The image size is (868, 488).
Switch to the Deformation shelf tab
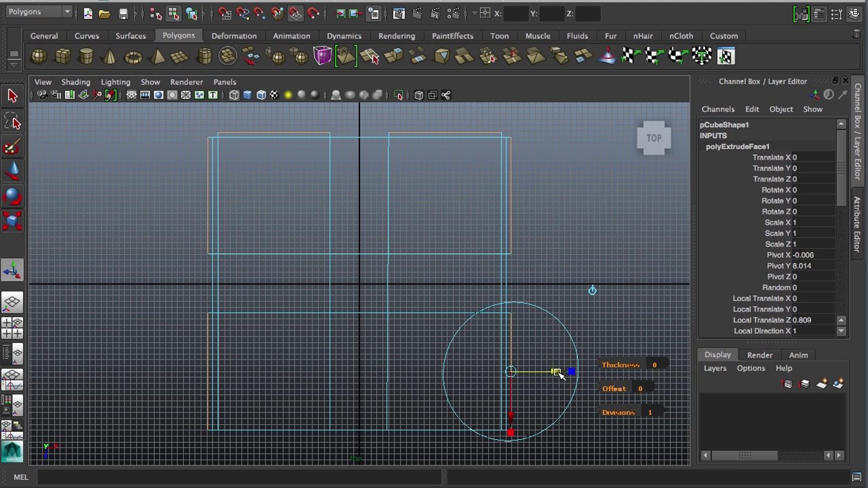tap(234, 36)
